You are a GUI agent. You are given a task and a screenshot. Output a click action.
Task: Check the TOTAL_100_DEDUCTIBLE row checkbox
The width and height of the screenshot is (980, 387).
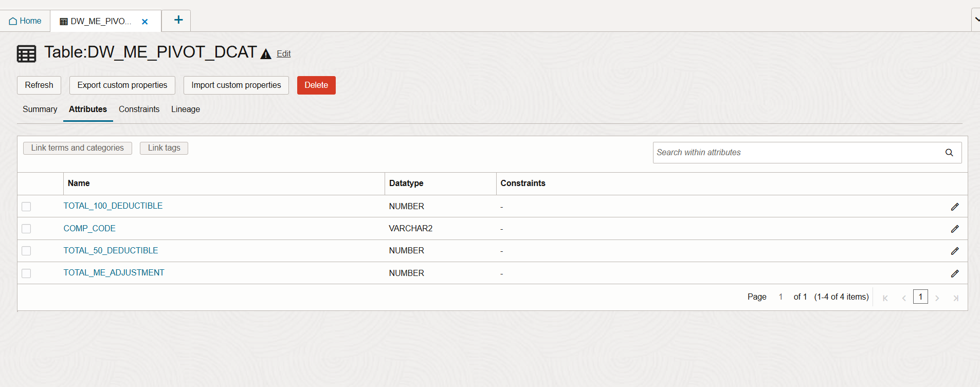click(26, 207)
